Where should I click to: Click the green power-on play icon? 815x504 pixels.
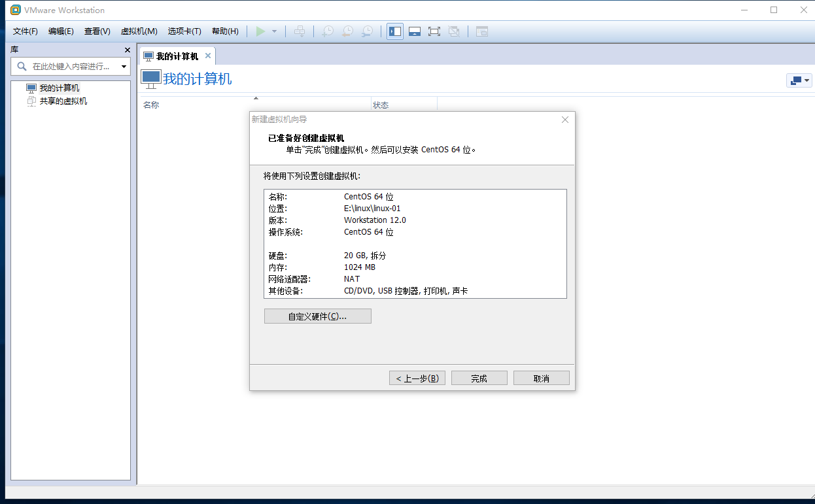260,31
